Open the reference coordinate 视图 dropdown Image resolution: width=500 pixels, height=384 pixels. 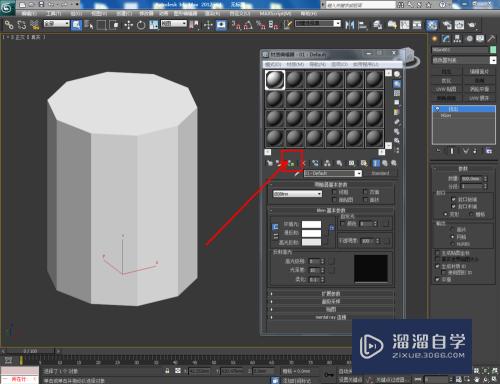174,23
